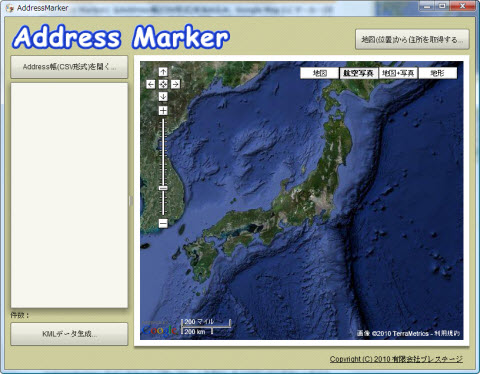The width and height of the screenshot is (480, 374).
Task: Click the AddressMarker title bar app icon
Action: [10, 8]
